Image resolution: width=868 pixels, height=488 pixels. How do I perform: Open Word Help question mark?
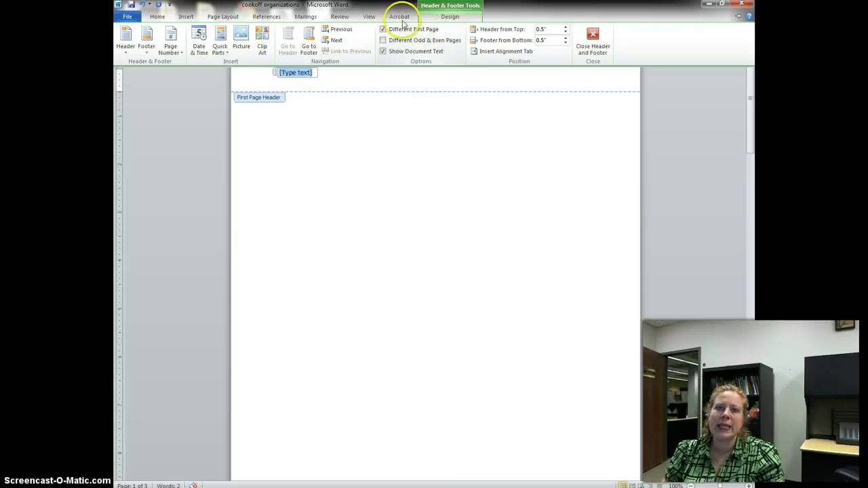click(749, 16)
